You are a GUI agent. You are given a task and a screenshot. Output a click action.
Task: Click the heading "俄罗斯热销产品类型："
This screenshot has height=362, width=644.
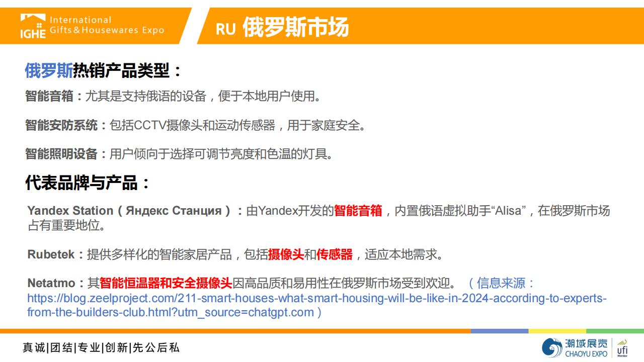pos(103,71)
